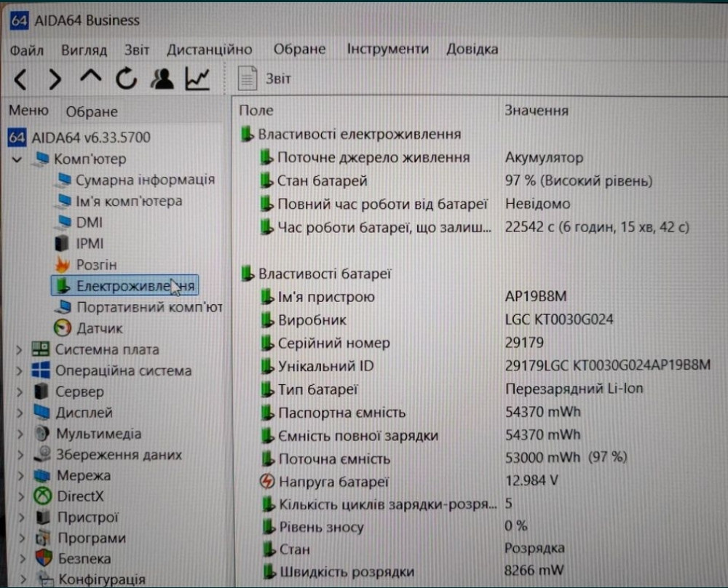Click the Звіт report button in toolbar

point(266,79)
